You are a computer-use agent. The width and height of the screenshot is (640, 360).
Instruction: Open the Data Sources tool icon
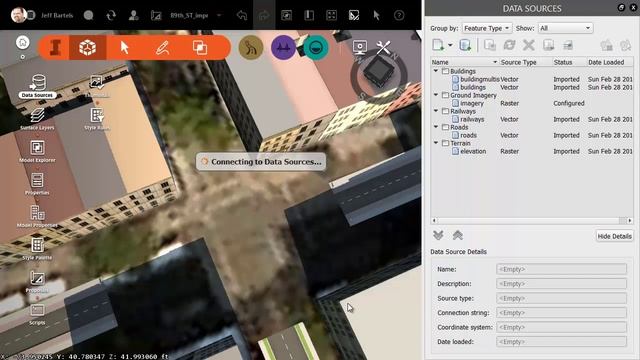coord(37,83)
